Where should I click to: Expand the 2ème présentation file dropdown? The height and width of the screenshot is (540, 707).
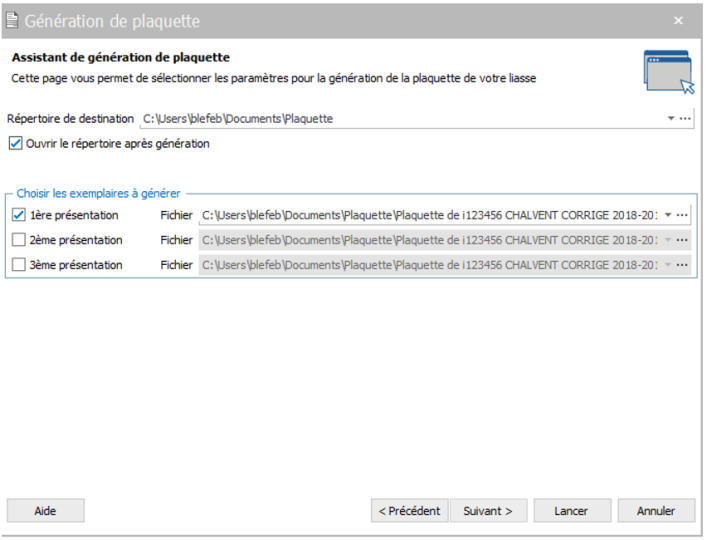pyautogui.click(x=668, y=240)
